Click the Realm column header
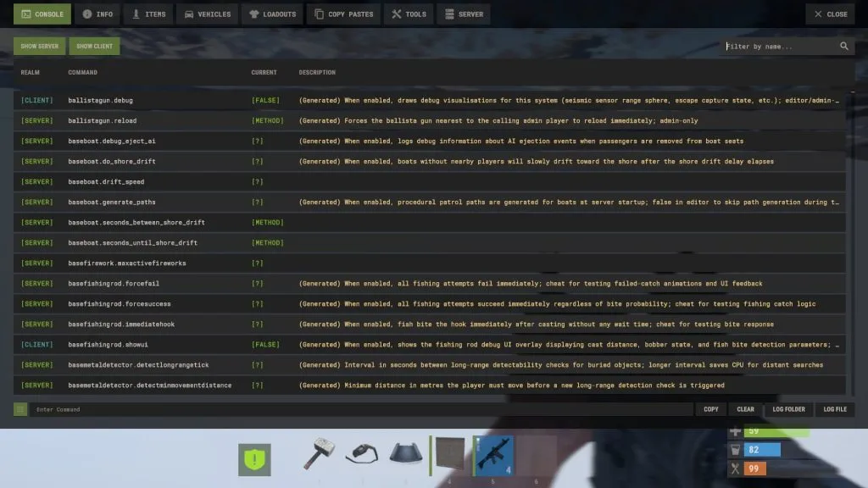Viewport: 868px width, 488px height. (x=30, y=73)
